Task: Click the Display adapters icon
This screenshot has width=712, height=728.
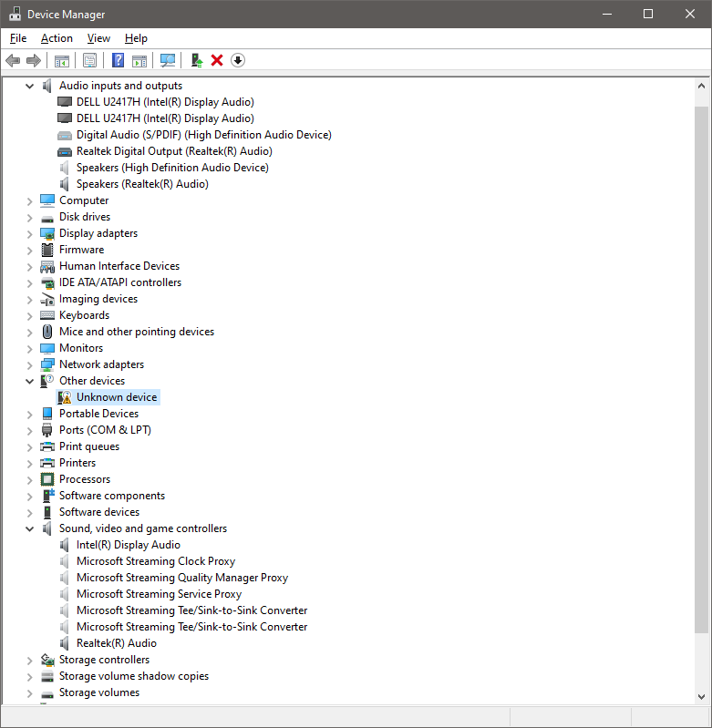Action: [x=47, y=233]
